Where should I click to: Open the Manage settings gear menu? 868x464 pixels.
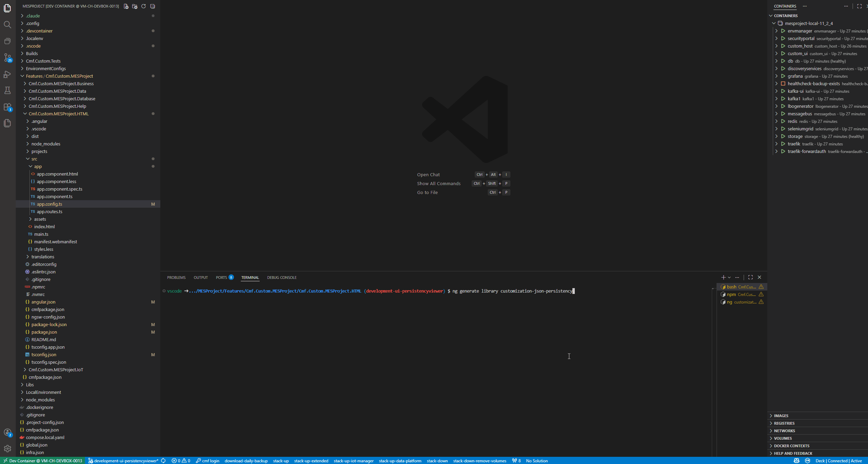[x=7, y=449]
